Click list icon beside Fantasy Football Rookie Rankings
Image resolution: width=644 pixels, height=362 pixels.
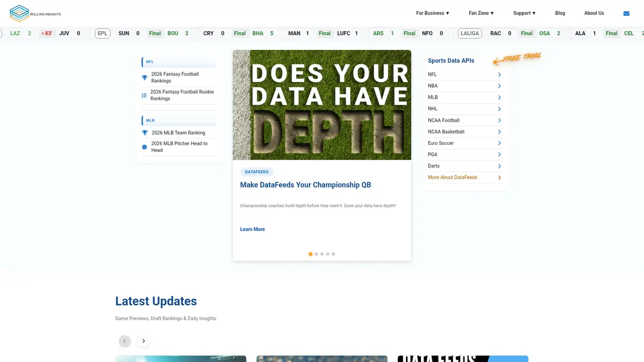tap(144, 95)
